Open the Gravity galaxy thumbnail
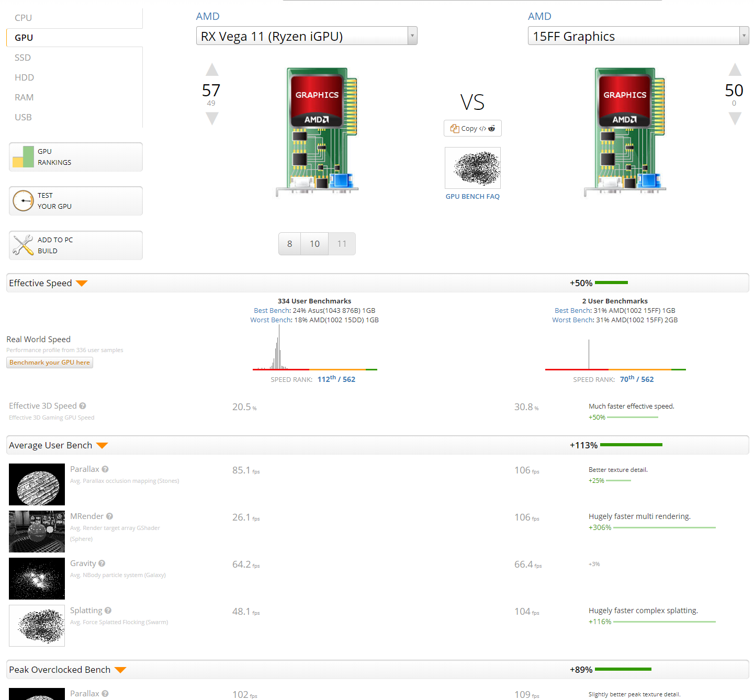 tap(37, 579)
